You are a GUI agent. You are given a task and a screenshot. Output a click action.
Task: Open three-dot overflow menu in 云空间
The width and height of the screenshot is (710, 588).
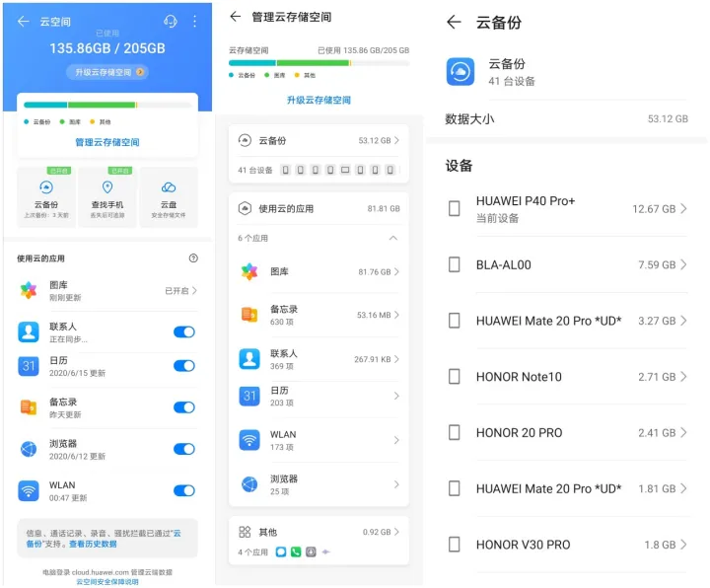pos(194,22)
